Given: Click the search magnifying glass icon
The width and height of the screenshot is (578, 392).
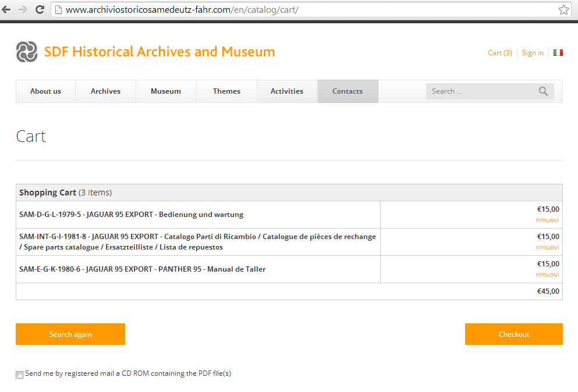Looking at the screenshot, I should 543,91.
